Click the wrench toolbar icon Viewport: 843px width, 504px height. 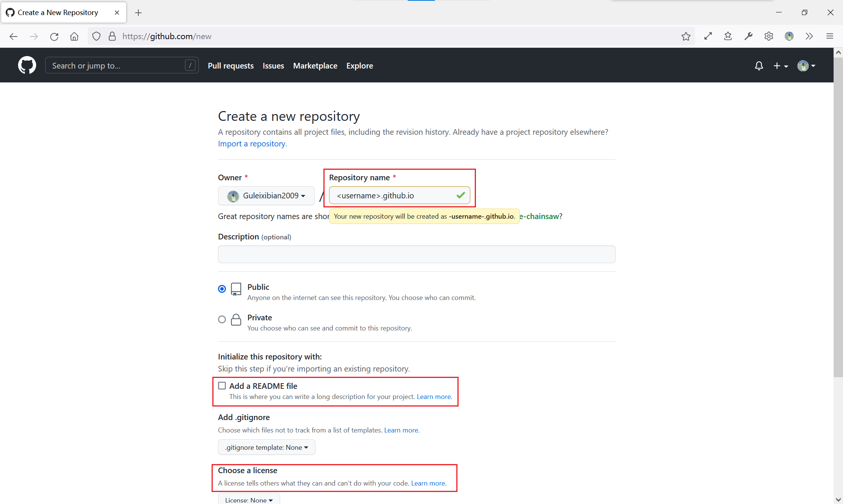(x=748, y=37)
